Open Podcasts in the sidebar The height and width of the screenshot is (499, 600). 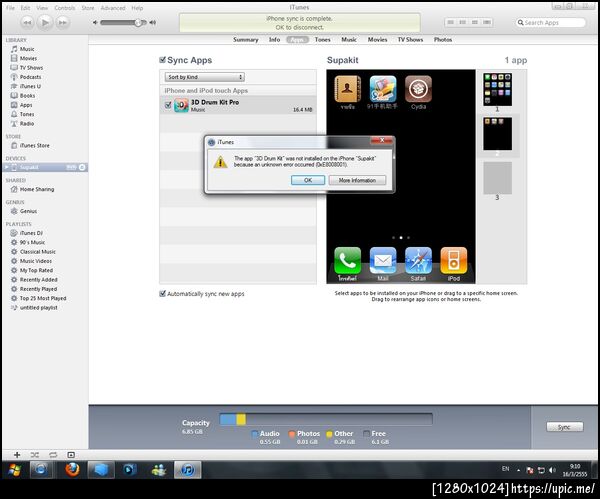pyautogui.click(x=30, y=77)
